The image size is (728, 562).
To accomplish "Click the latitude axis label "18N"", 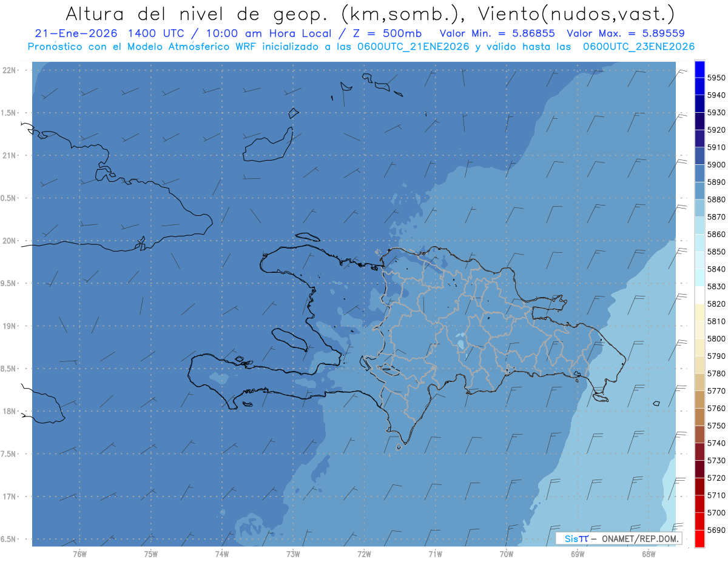I will click(x=9, y=412).
